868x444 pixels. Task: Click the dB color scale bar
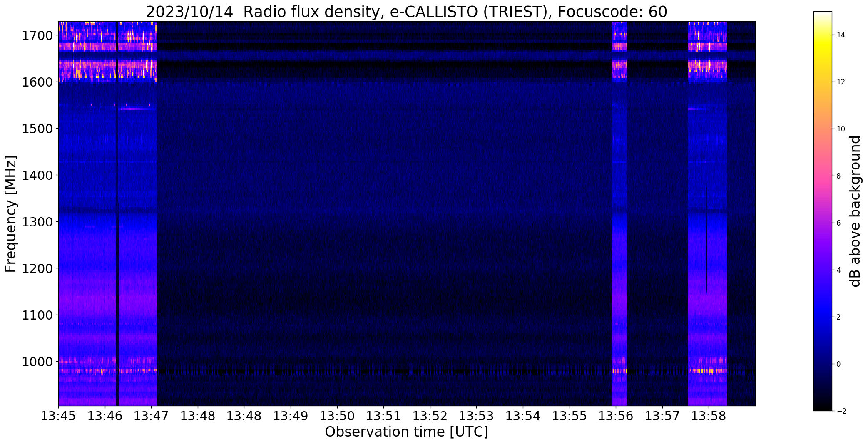[x=823, y=211]
